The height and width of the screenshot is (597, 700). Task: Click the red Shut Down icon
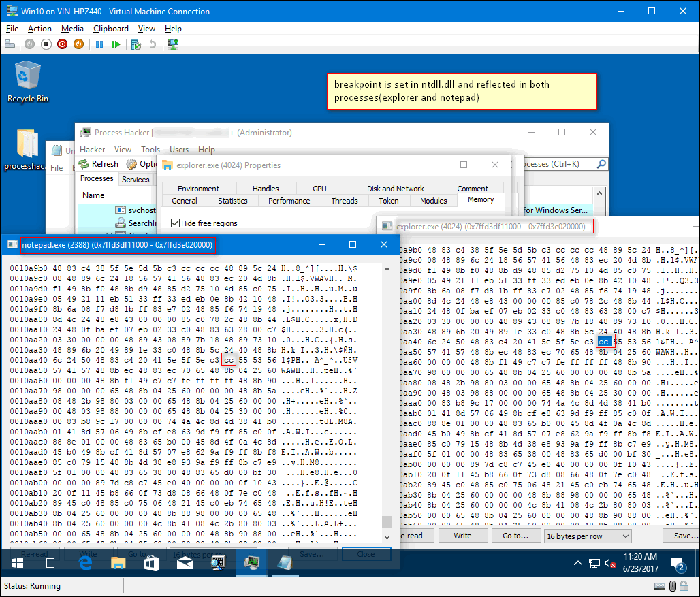click(x=63, y=44)
